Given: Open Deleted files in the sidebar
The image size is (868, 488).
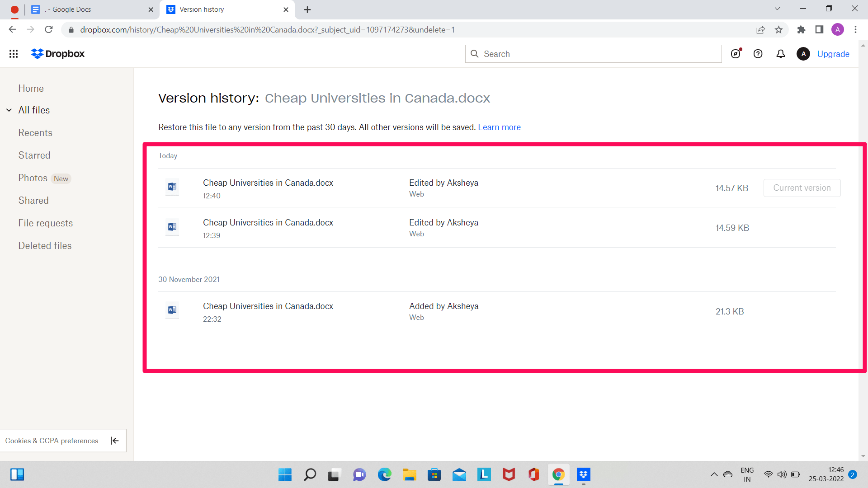Looking at the screenshot, I should coord(45,245).
